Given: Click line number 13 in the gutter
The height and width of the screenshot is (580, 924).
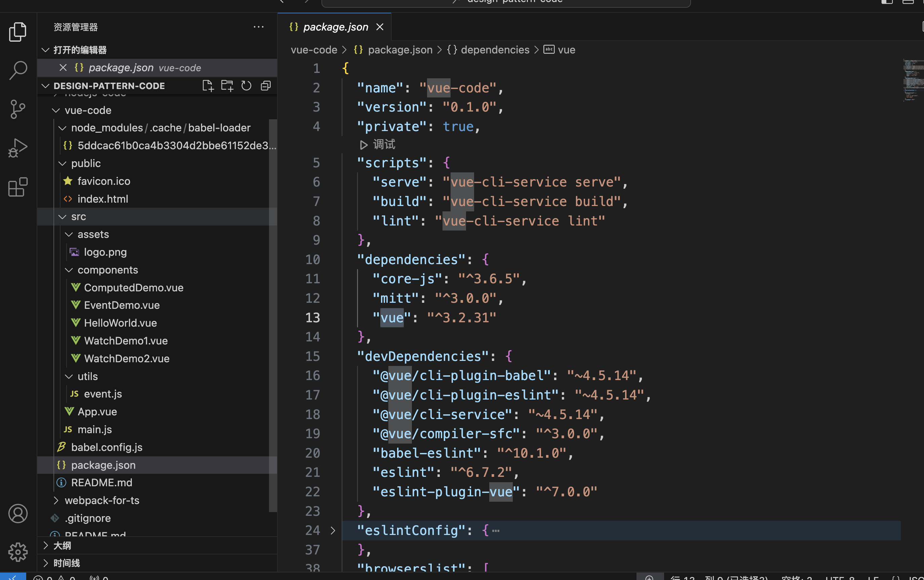Looking at the screenshot, I should [x=312, y=318].
